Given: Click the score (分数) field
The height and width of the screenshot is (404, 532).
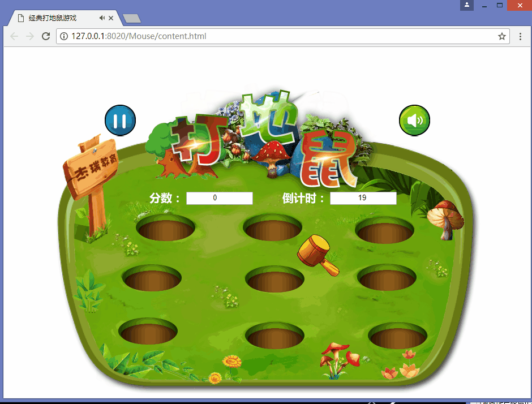Looking at the screenshot, I should pyautogui.click(x=219, y=198).
